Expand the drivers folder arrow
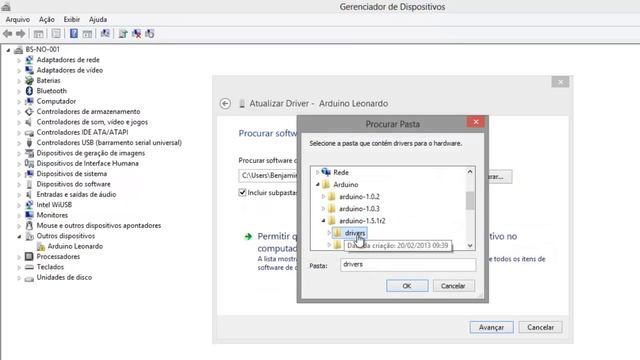The height and width of the screenshot is (360, 640). point(329,233)
